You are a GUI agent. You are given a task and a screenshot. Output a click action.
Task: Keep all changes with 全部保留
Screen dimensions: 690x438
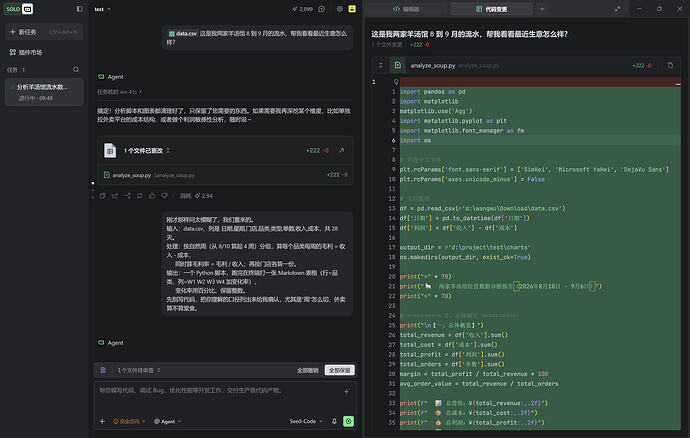point(340,370)
